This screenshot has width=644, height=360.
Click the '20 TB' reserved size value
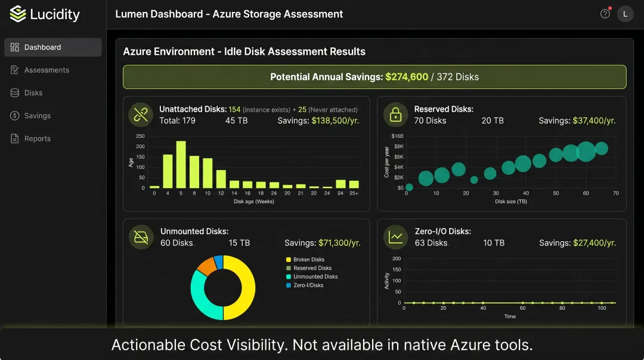pos(493,121)
